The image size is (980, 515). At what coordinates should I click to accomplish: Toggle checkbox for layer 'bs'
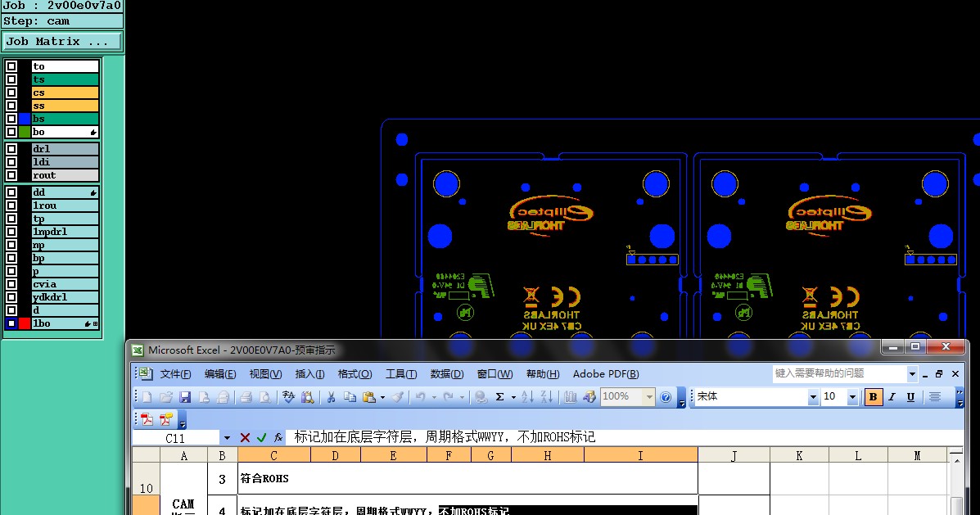11,119
